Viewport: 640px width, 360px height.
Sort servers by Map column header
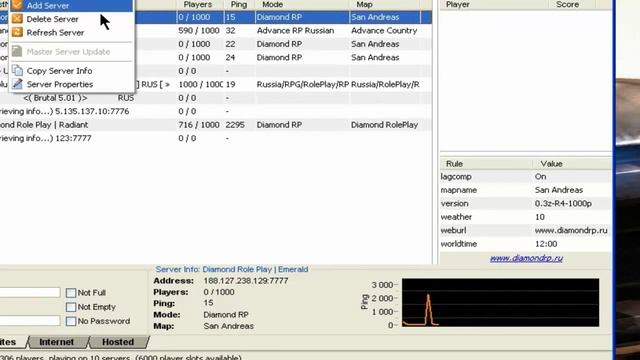pyautogui.click(x=385, y=4)
